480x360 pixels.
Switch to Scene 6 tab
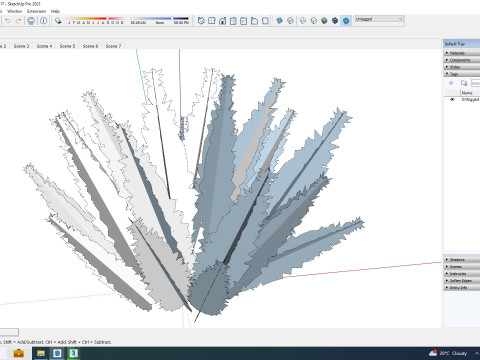point(90,46)
